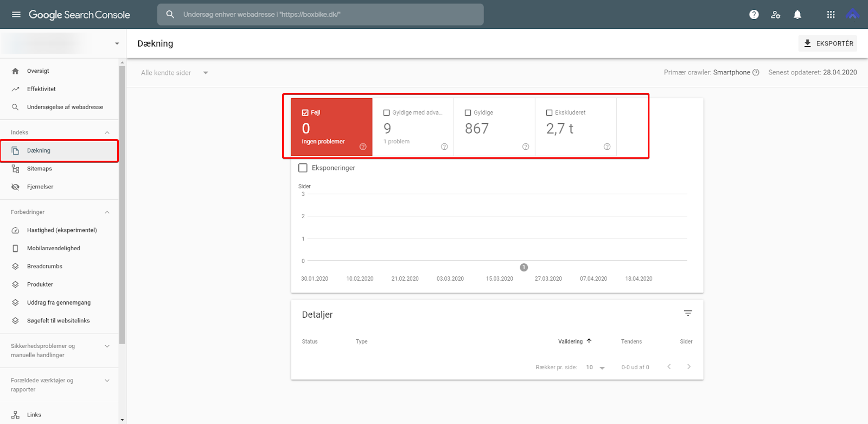Click the annotation marker on the chart timeline
This screenshot has height=424, width=868.
tap(524, 267)
